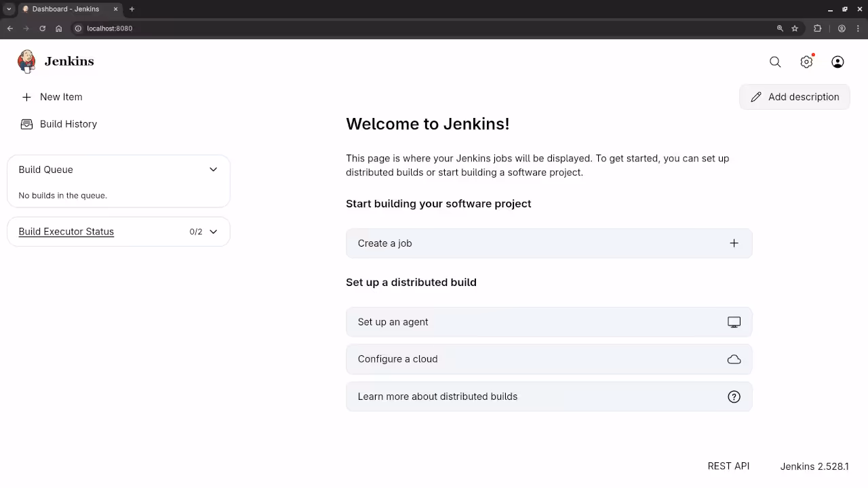Open the REST API link
This screenshot has width=868, height=488.
(x=728, y=466)
